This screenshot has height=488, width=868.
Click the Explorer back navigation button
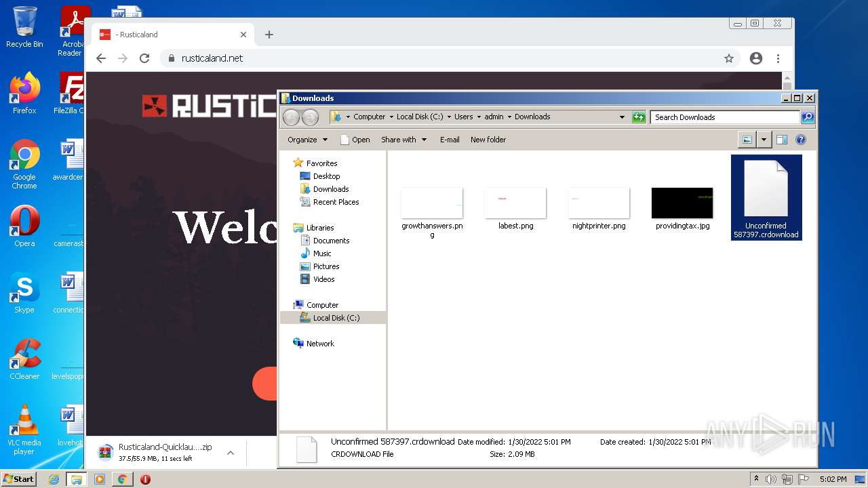291,117
